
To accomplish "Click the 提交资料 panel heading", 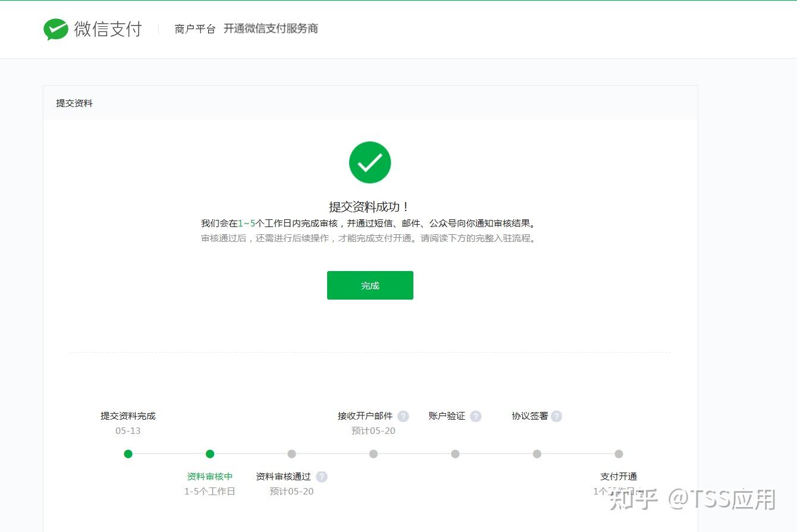I will click(74, 103).
